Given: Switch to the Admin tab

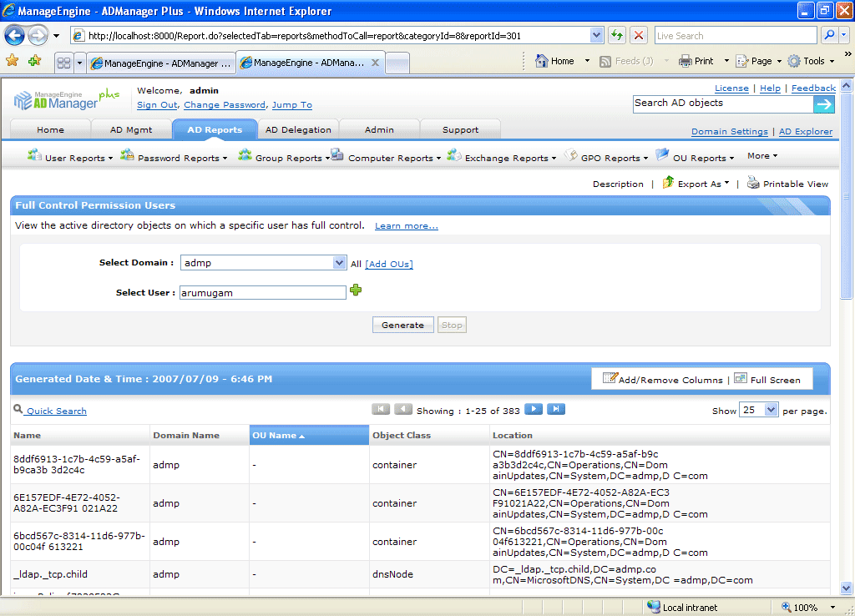Looking at the screenshot, I should point(379,129).
